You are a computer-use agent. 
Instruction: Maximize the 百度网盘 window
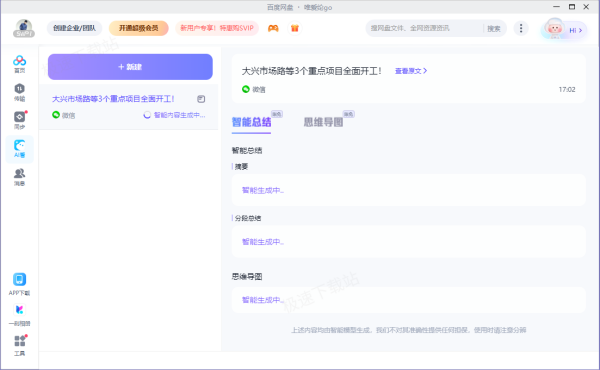[572, 7]
